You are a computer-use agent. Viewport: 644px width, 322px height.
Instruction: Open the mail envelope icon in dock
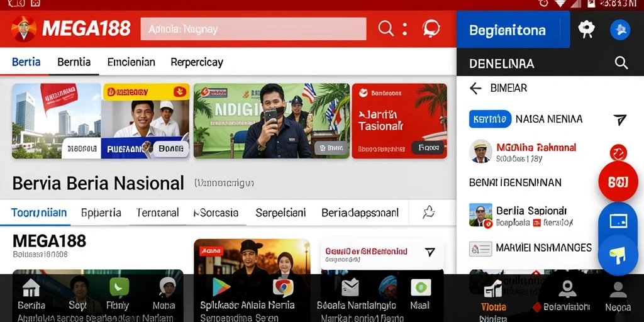pos(350,287)
